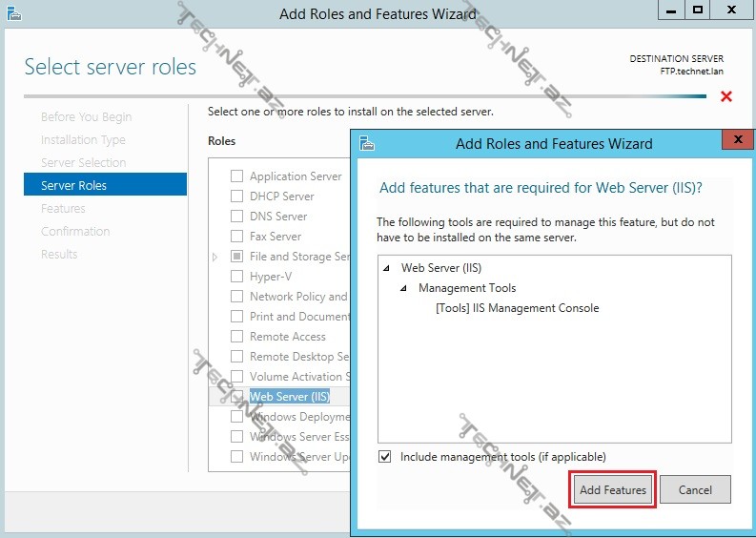
Task: Select the Web Server (IIS) role entry
Action: (x=289, y=397)
